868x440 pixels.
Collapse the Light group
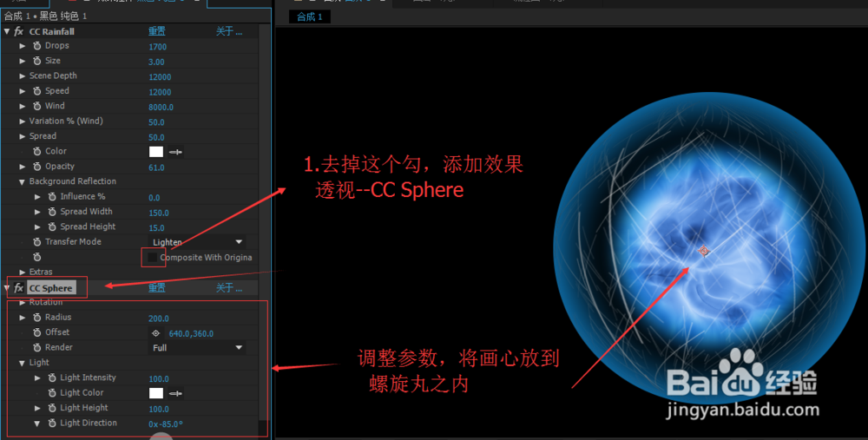[x=23, y=363]
